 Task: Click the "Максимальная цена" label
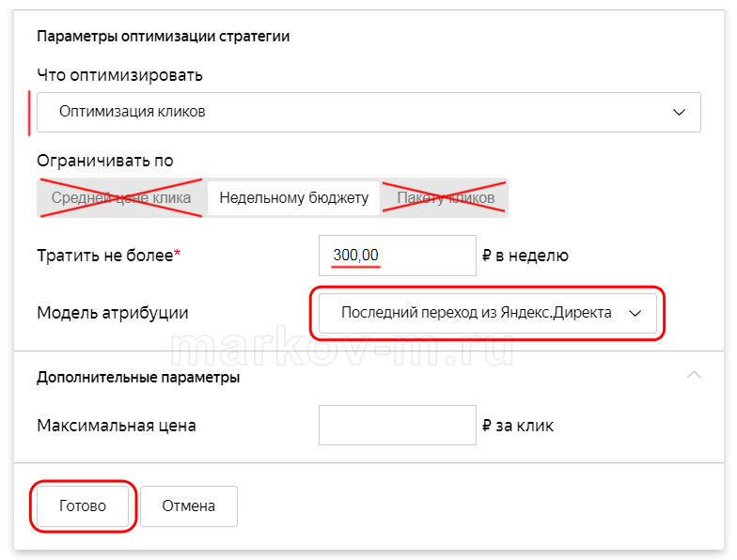tap(117, 426)
